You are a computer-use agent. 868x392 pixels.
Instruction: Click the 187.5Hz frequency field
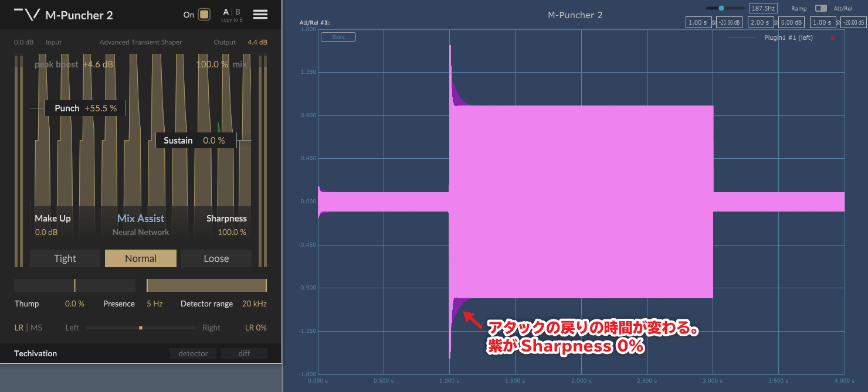(x=763, y=8)
